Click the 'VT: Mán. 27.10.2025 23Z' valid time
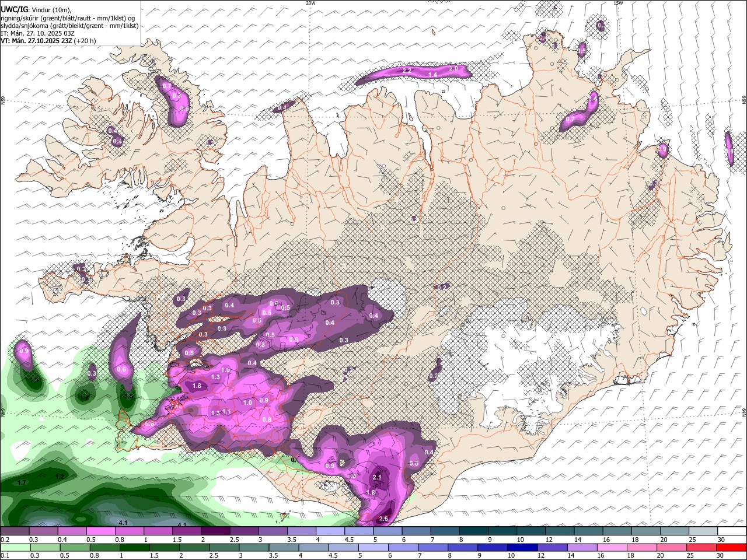The image size is (747, 560). coord(36,41)
